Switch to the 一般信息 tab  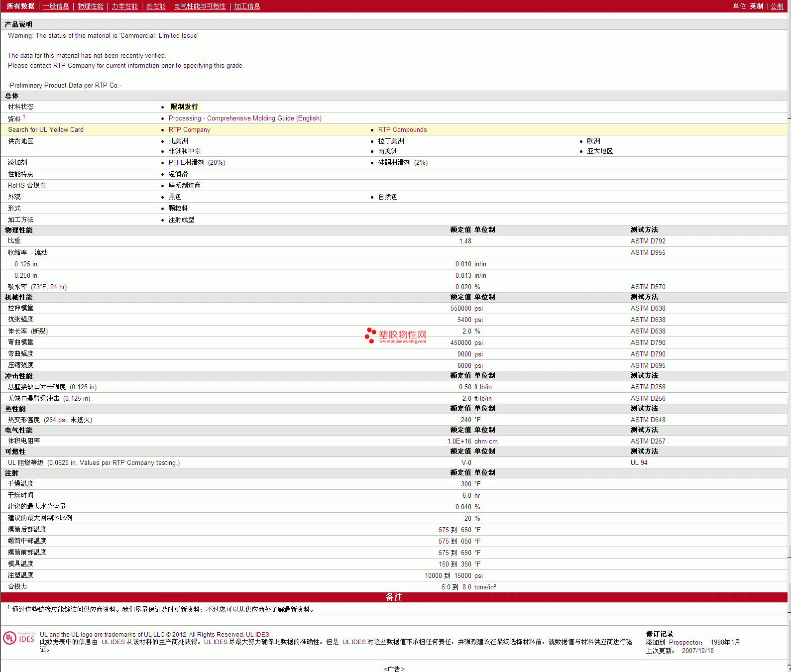tap(56, 6)
